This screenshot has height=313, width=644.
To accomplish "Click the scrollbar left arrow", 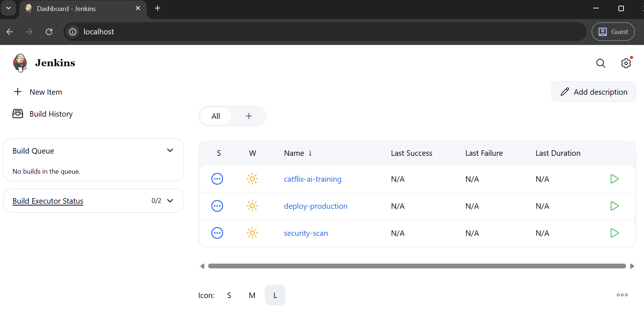I will [202, 266].
